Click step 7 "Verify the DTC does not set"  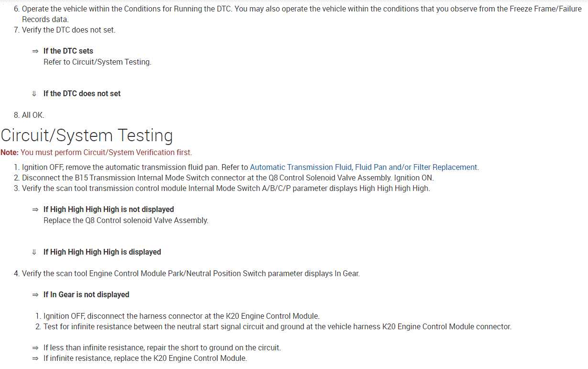pos(65,30)
